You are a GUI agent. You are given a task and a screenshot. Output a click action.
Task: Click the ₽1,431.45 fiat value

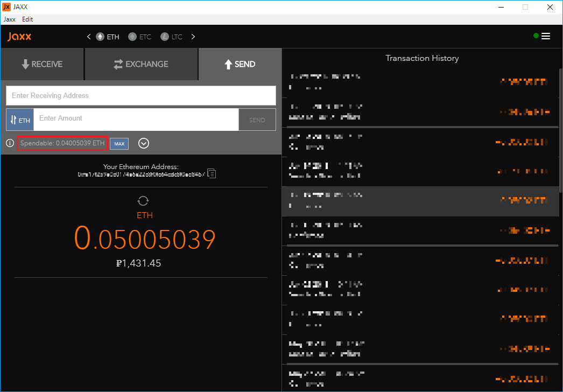(138, 263)
